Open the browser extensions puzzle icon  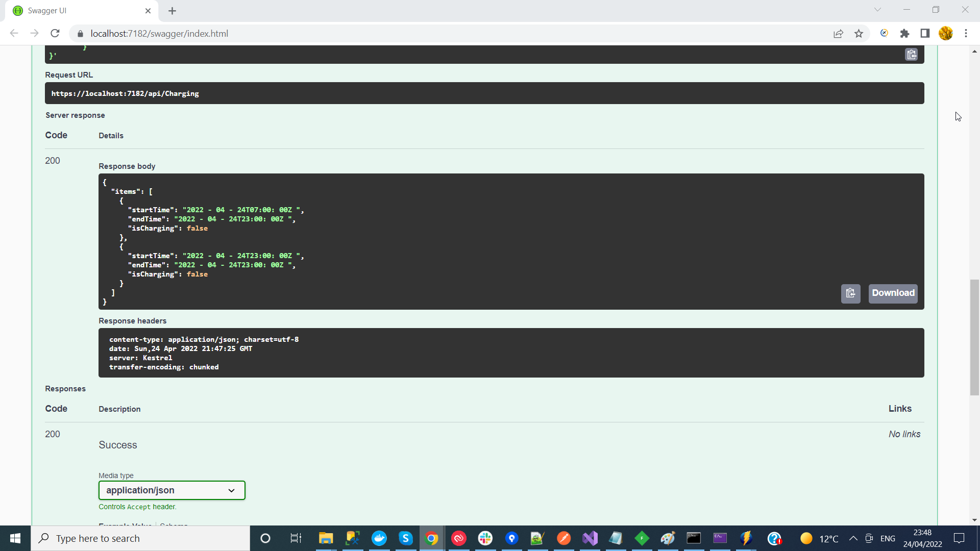pyautogui.click(x=904, y=34)
